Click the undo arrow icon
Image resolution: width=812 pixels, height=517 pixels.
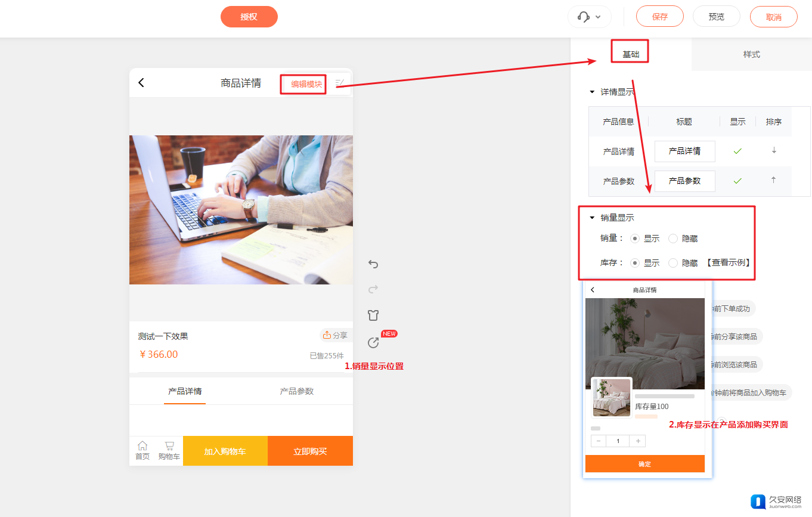point(373,264)
